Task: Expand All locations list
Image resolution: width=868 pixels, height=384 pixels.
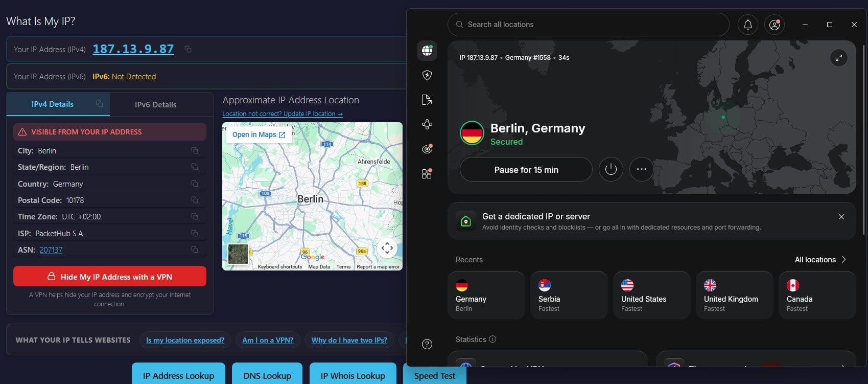Action: (820, 260)
